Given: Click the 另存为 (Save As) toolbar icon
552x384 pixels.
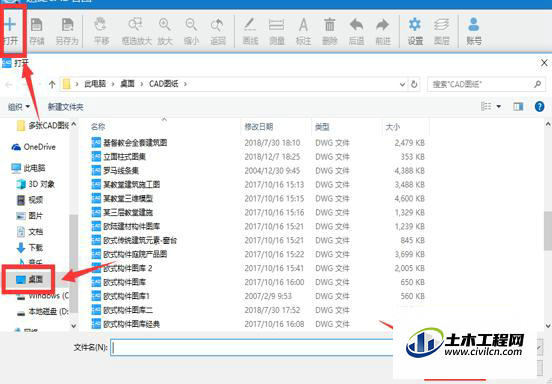Looking at the screenshot, I should click(x=67, y=31).
